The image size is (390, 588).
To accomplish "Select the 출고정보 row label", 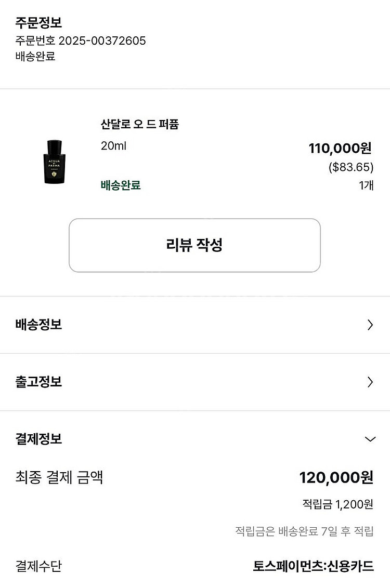I will click(39, 382).
